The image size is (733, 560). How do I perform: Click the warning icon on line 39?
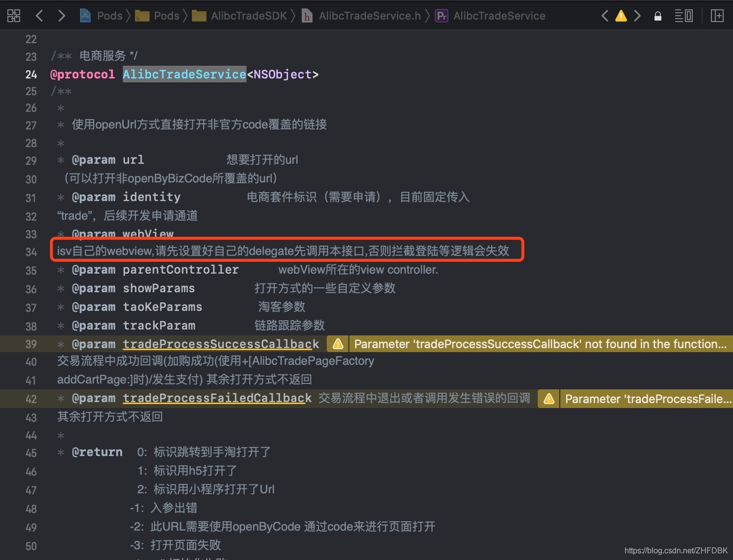point(337,344)
